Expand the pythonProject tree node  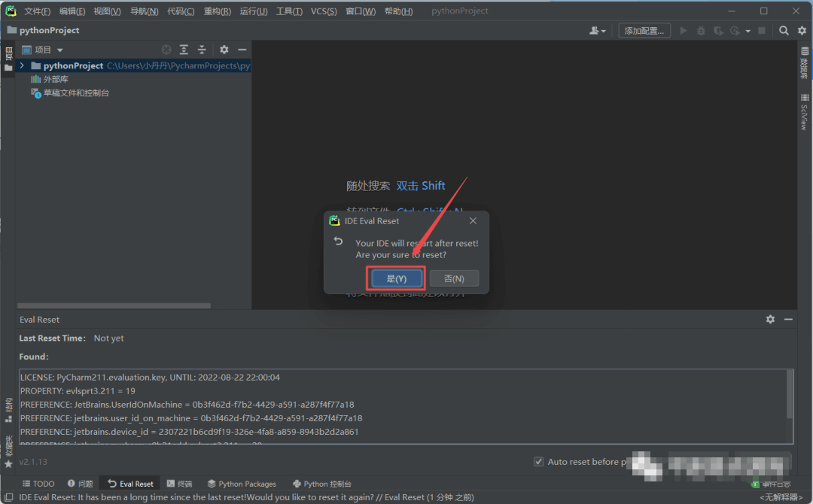(x=22, y=65)
